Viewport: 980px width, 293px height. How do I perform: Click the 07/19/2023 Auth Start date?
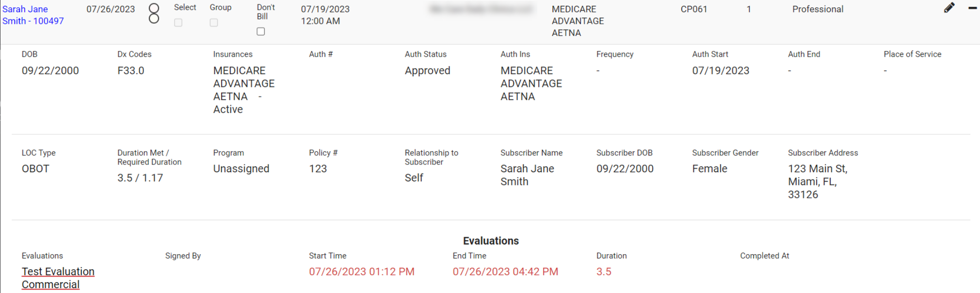pyautogui.click(x=720, y=71)
